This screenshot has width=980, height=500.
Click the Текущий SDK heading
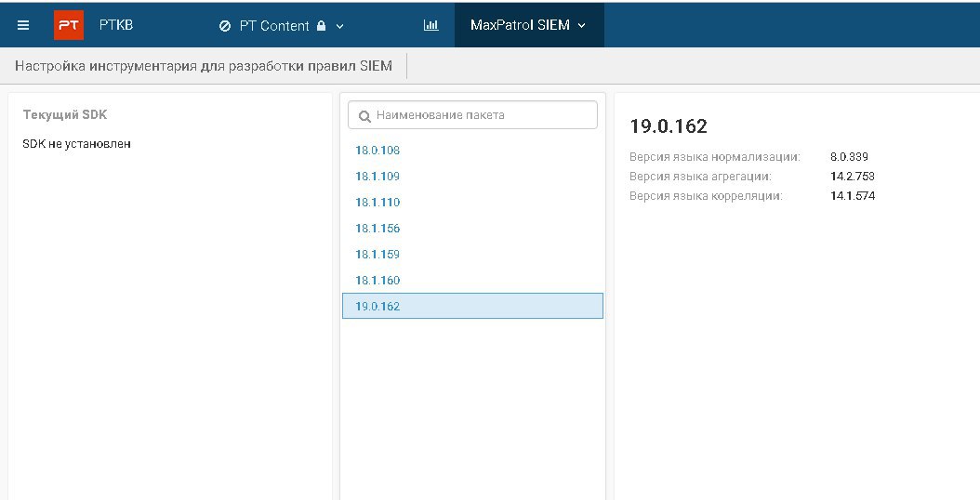pyautogui.click(x=65, y=114)
